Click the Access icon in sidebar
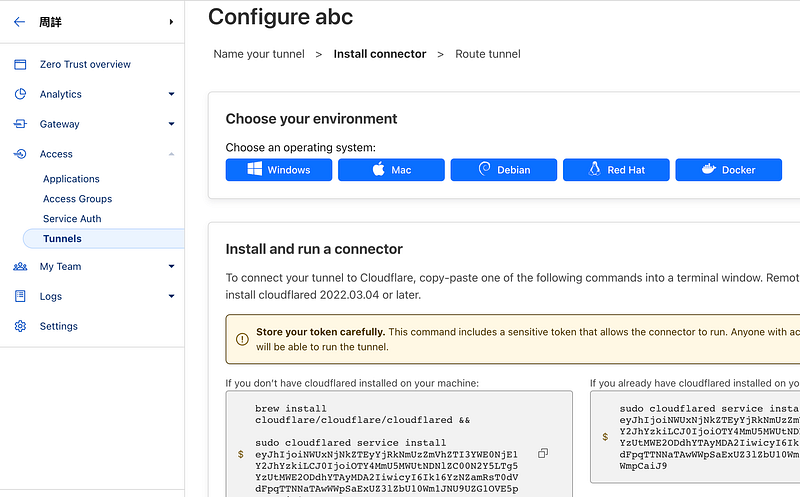800x497 pixels. (x=20, y=154)
